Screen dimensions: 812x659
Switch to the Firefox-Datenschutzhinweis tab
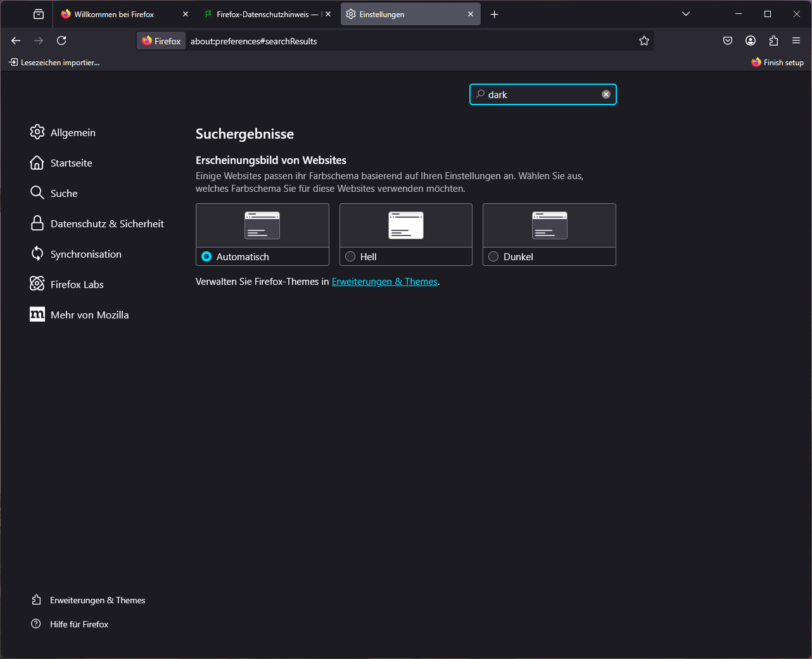click(x=266, y=13)
